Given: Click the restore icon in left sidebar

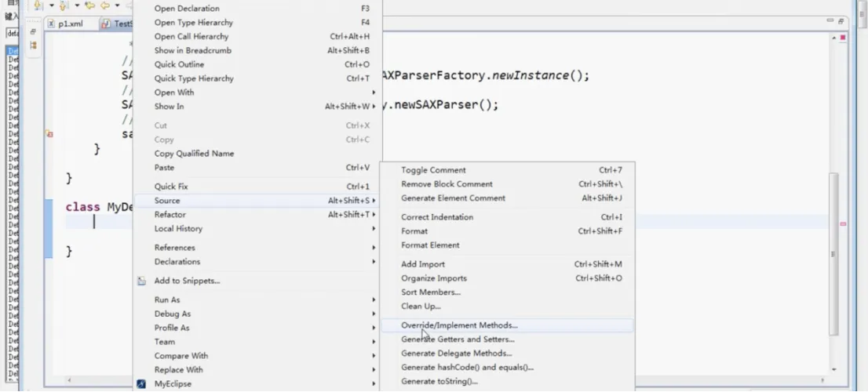Looking at the screenshot, I should click(33, 32).
